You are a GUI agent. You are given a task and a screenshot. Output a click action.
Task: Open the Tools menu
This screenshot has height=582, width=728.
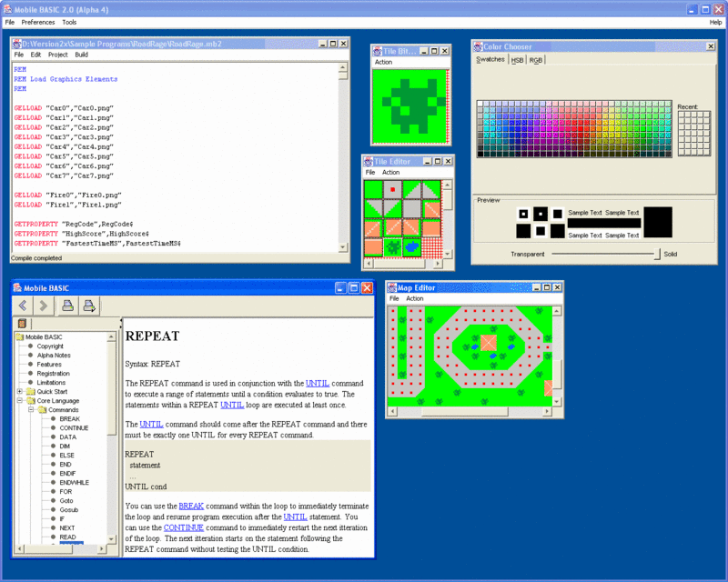click(x=69, y=22)
